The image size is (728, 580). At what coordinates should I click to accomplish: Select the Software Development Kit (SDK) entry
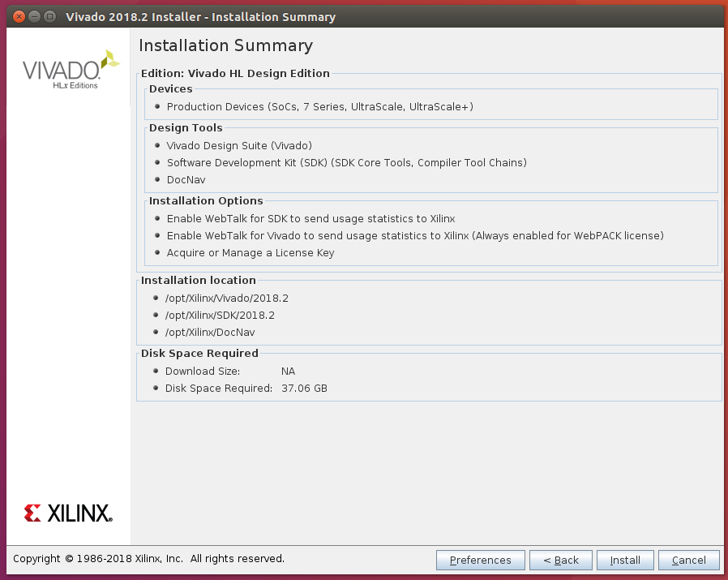point(347,163)
